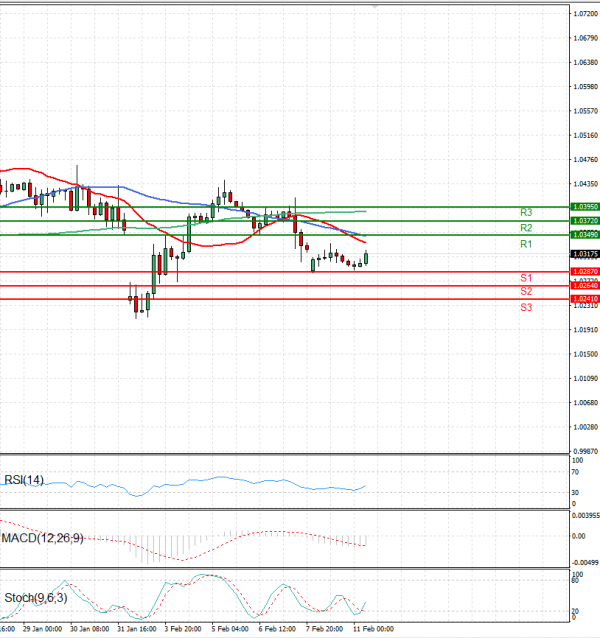Click the current price 1.03175 tag
The image size is (600, 638).
[x=584, y=254]
